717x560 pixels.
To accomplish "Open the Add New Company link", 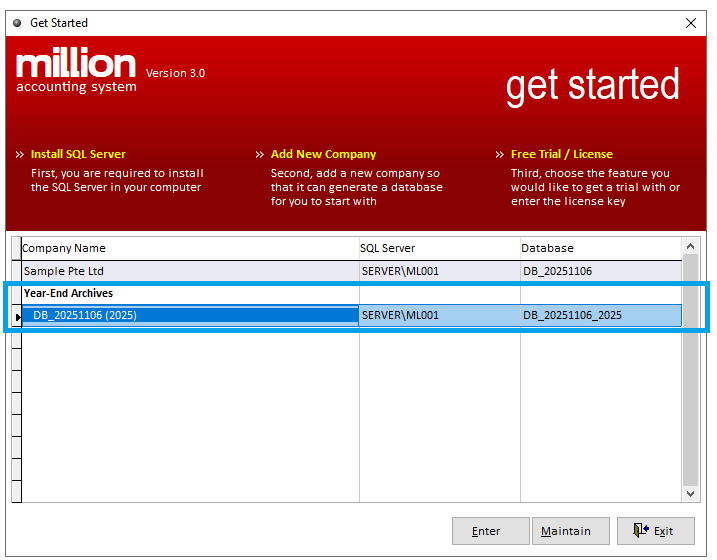I will pyautogui.click(x=323, y=154).
